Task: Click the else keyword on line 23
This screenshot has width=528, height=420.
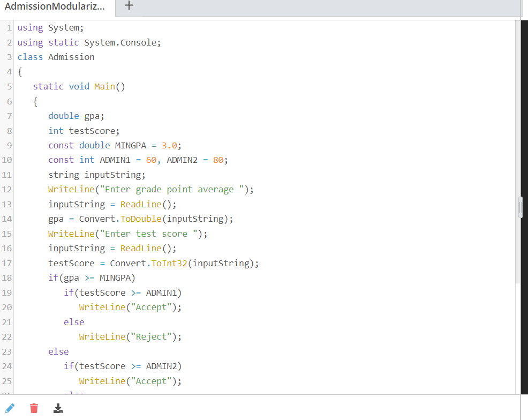Action: [x=58, y=351]
